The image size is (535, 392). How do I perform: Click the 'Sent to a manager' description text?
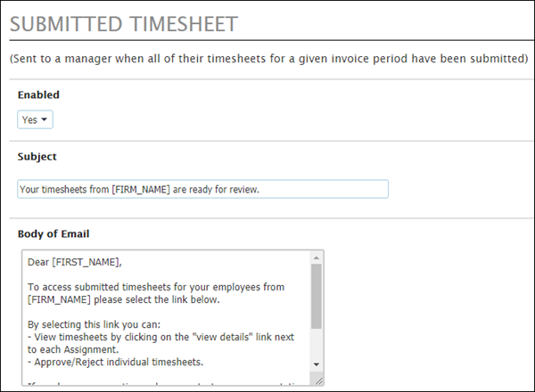269,59
